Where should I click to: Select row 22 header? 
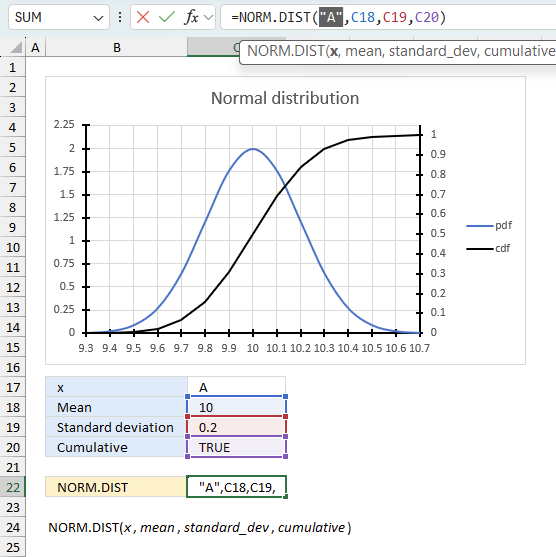(13, 487)
